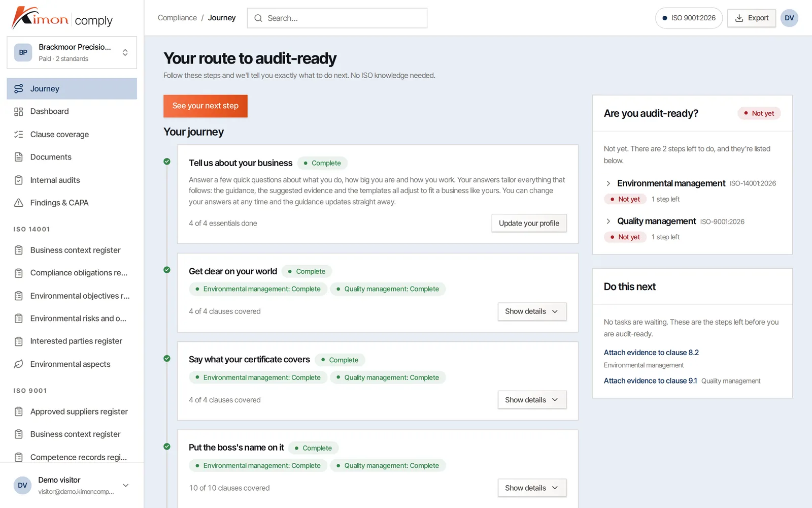The height and width of the screenshot is (508, 812).
Task: Open Internal audits in the sidebar
Action: [x=72, y=180]
